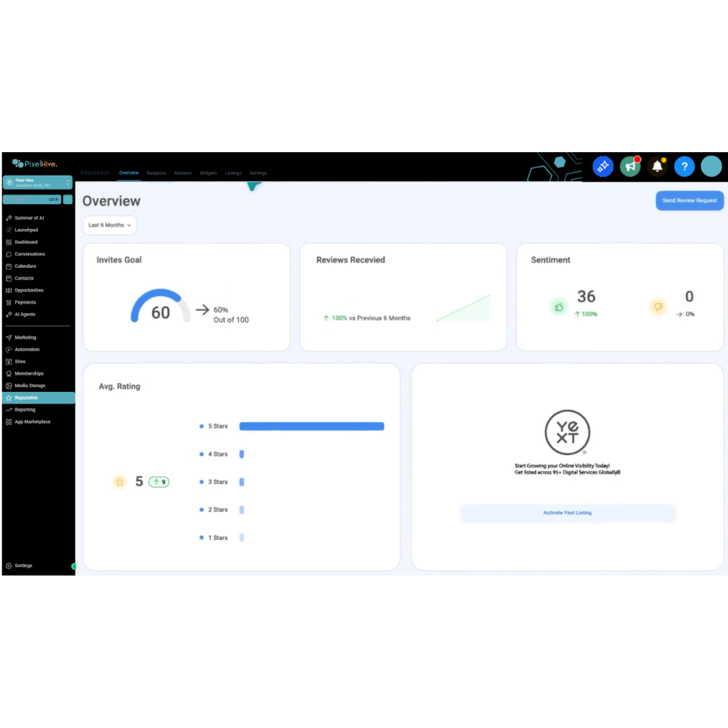Click the green megaphone announcements icon
This screenshot has width=728, height=728.
pyautogui.click(x=630, y=167)
